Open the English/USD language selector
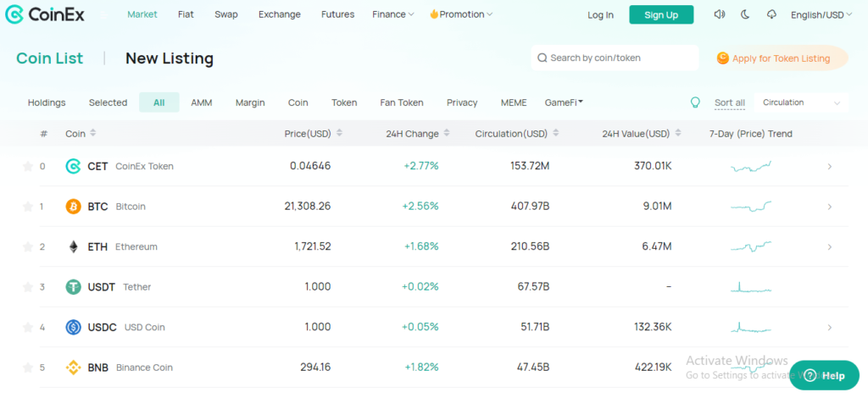The width and height of the screenshot is (868, 398). click(821, 15)
